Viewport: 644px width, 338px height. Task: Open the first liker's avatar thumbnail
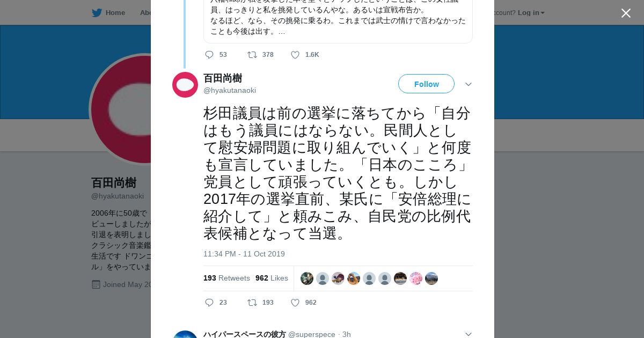(307, 278)
